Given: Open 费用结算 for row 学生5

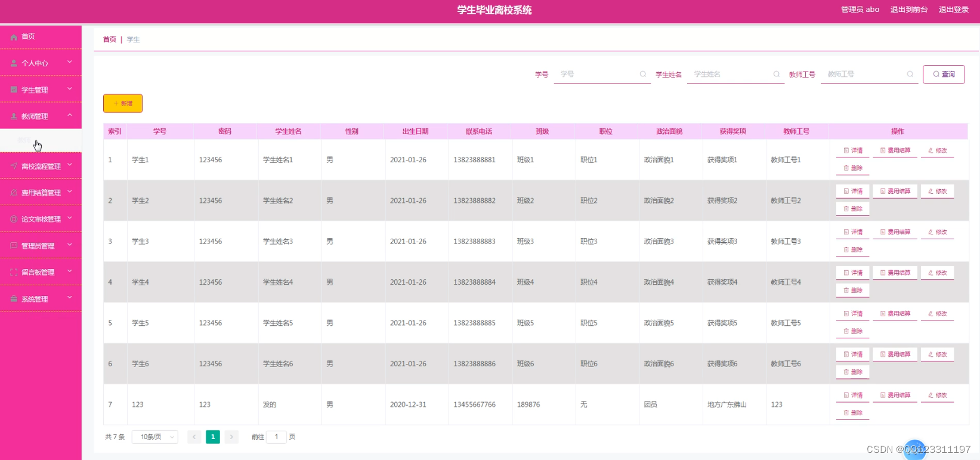Looking at the screenshot, I should pos(895,313).
